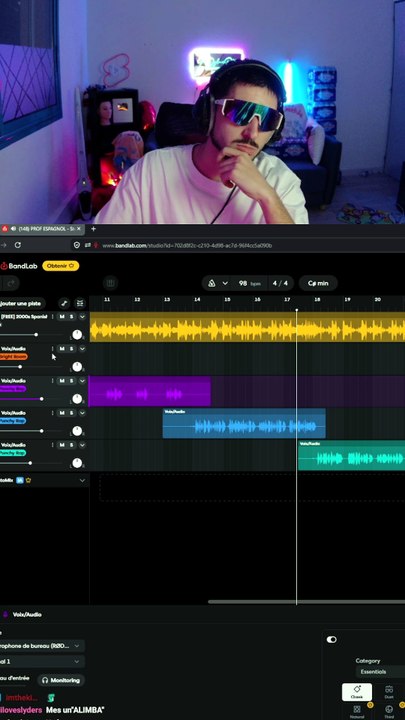The image size is (405, 720).
Task: Open the automation tool icon
Action: [64, 304]
